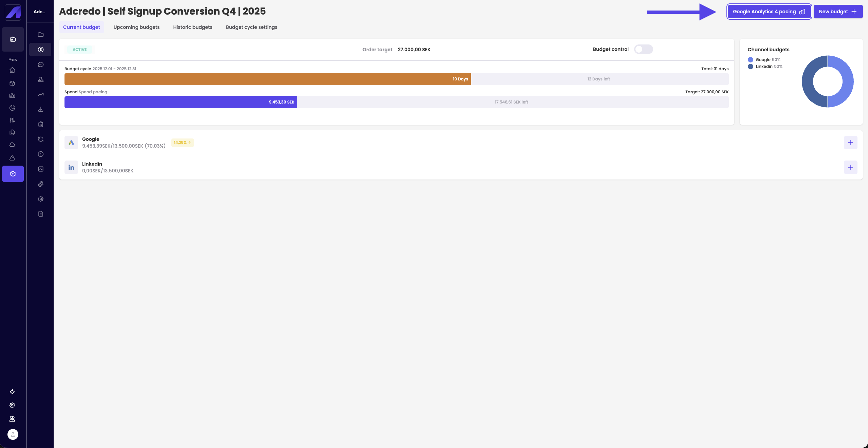The height and width of the screenshot is (448, 868).
Task: Expand the Linkedin channel row with the plus
Action: click(x=850, y=167)
